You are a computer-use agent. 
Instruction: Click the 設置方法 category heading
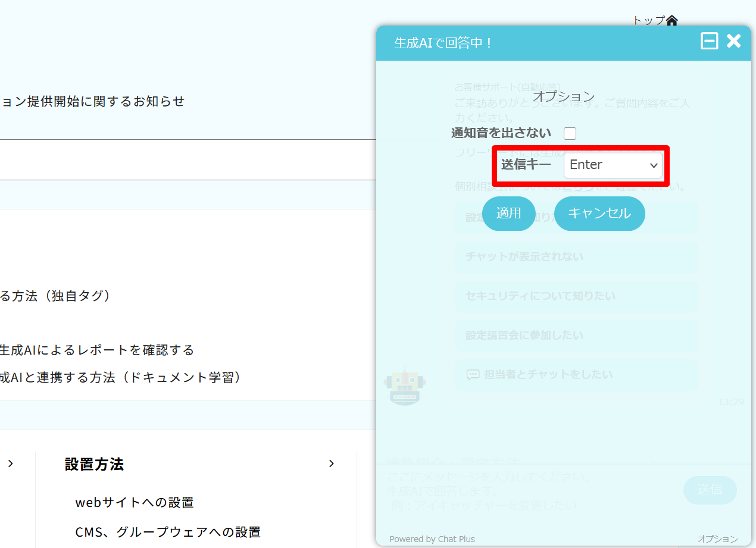tap(94, 464)
